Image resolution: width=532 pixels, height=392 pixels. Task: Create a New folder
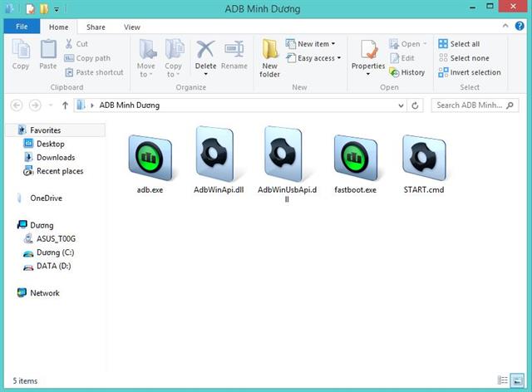pyautogui.click(x=269, y=58)
